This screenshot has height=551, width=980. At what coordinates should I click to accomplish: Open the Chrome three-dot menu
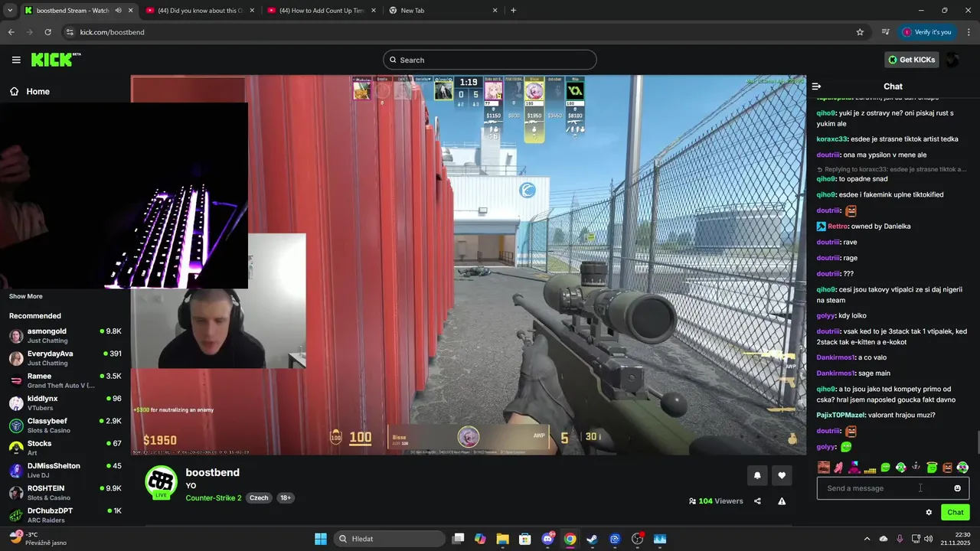(969, 32)
